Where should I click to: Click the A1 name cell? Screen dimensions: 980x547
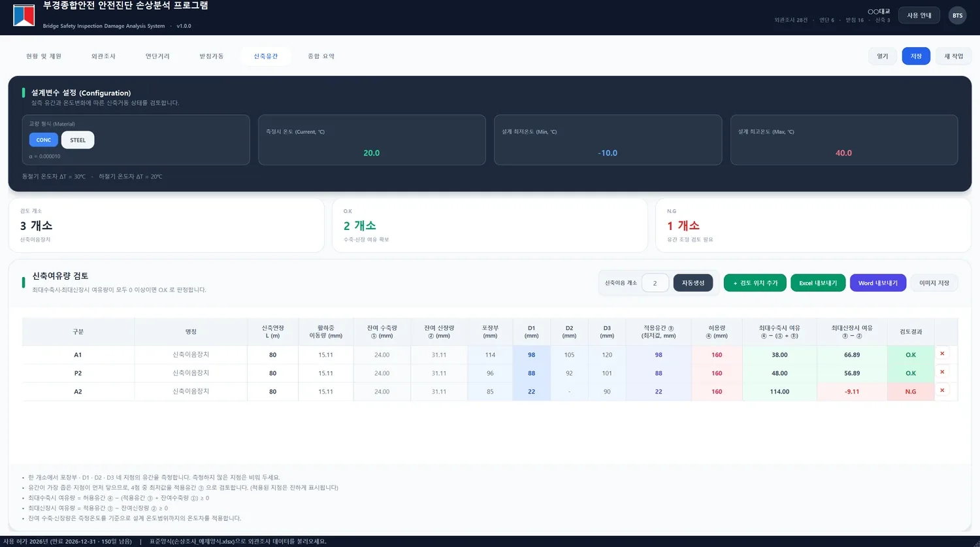[x=191, y=355]
